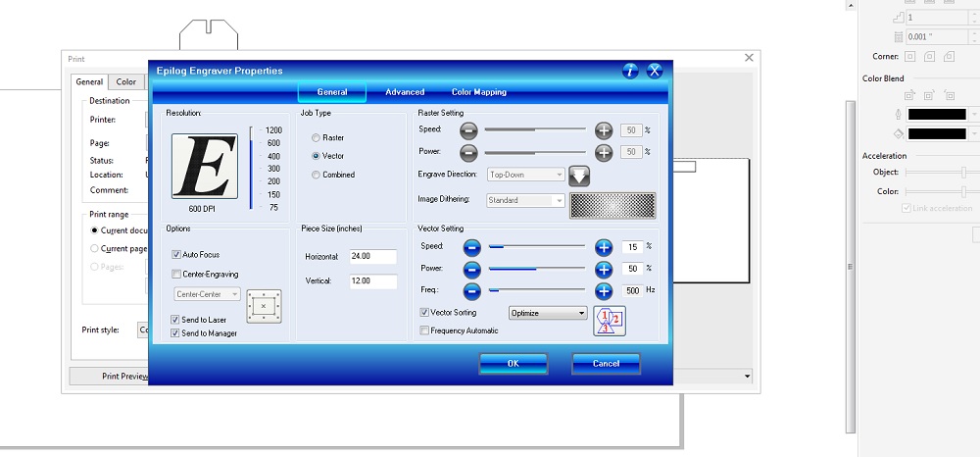Adjust the vector Power slider
Viewport: 980px width, 457px height.
coord(537,269)
